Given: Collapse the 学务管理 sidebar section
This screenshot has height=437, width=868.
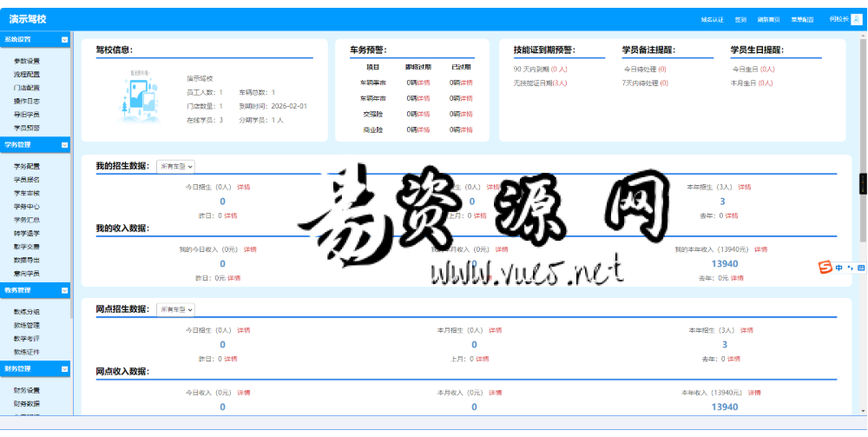Looking at the screenshot, I should click(x=64, y=145).
